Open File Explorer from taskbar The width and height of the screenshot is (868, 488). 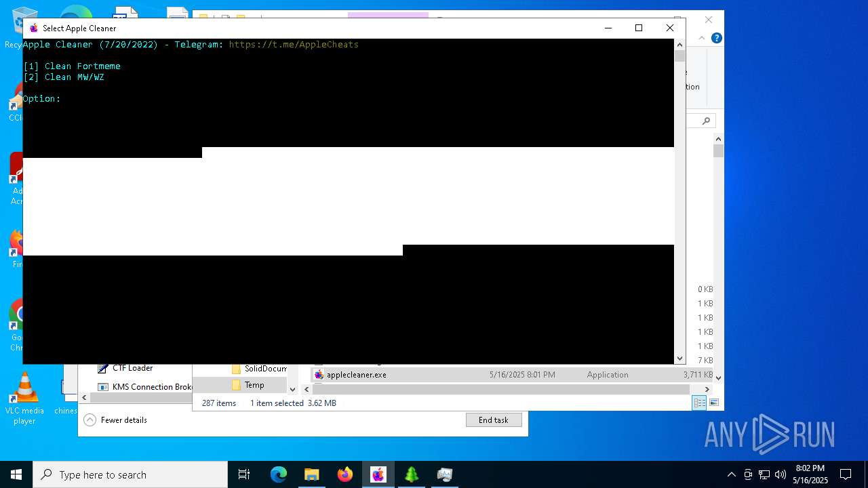pyautogui.click(x=311, y=474)
